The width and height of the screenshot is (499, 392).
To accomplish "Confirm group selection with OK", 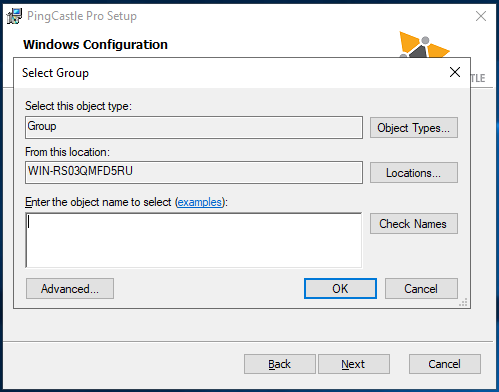I will click(340, 289).
